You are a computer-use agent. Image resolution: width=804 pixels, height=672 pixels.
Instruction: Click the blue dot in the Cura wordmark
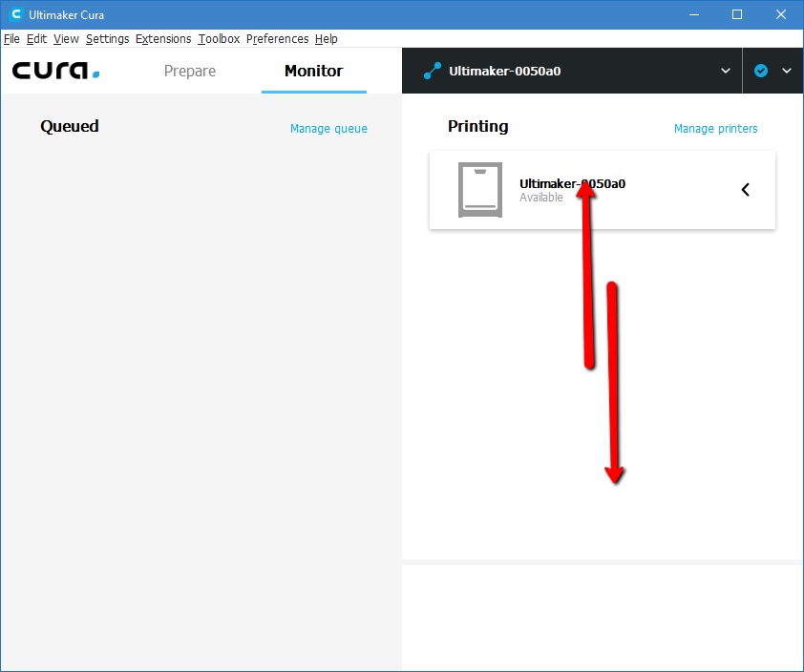point(95,76)
